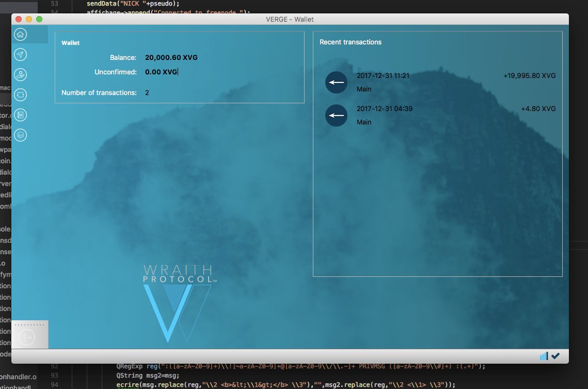This screenshot has width=588, height=389.
Task: Open the Send coins paper-plane icon
Action: click(20, 55)
